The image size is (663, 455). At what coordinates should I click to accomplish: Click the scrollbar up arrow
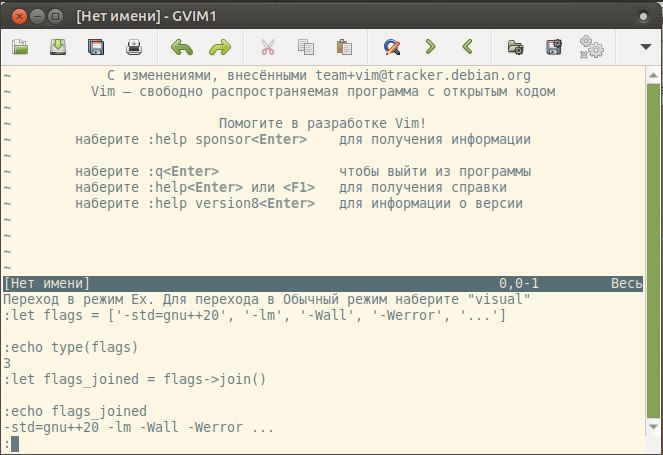(x=653, y=75)
